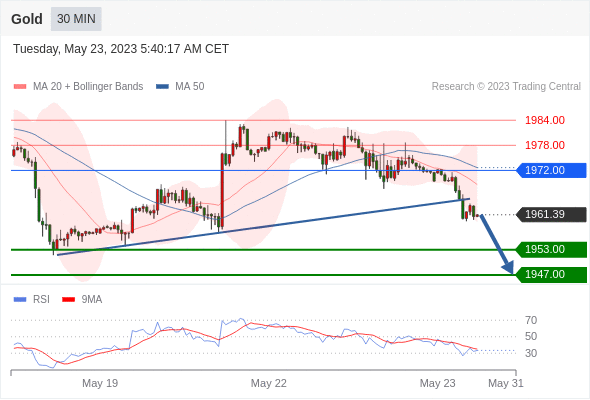Click the 1953.00 green support price tag
The image size is (590, 400).
[x=551, y=249]
